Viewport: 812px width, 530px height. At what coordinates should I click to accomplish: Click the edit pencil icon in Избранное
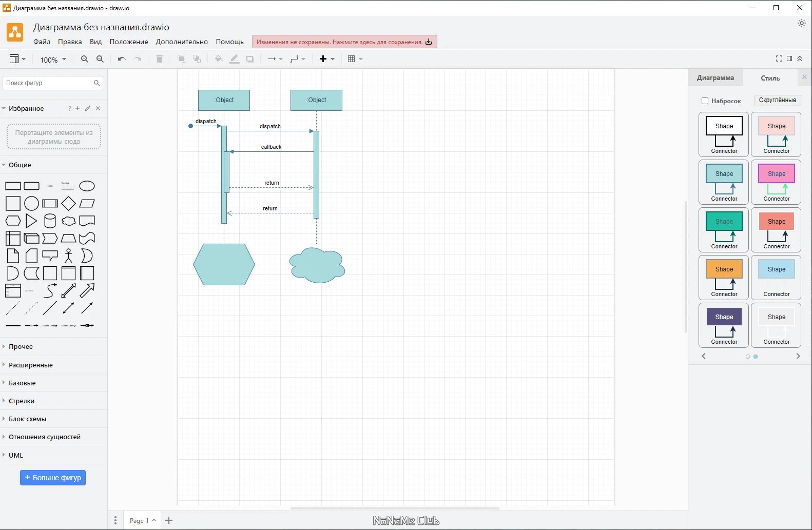click(x=88, y=108)
